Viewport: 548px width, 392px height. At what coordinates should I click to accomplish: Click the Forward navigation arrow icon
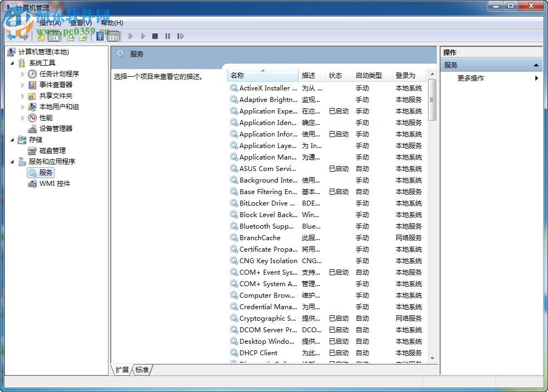25,36
